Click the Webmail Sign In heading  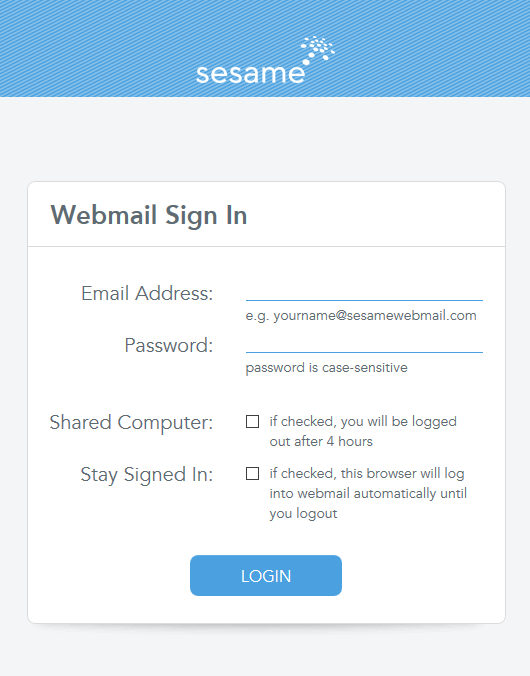[x=149, y=215]
